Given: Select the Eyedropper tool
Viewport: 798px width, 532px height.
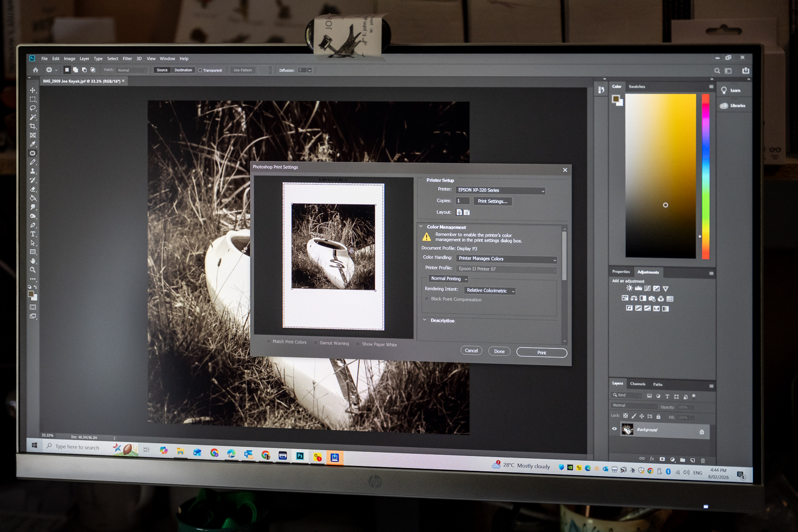Looking at the screenshot, I should point(33,144).
